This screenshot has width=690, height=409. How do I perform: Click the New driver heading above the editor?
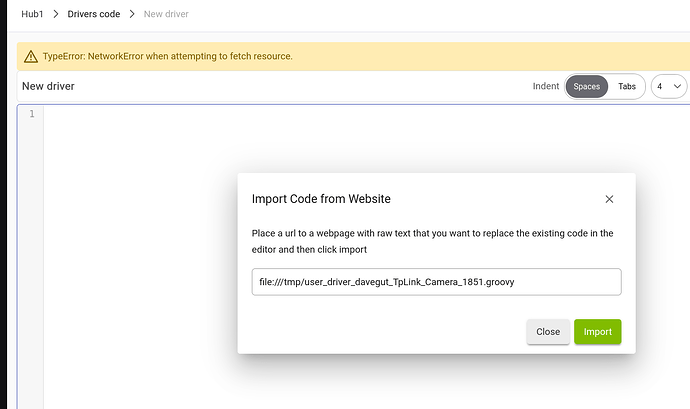tap(48, 87)
